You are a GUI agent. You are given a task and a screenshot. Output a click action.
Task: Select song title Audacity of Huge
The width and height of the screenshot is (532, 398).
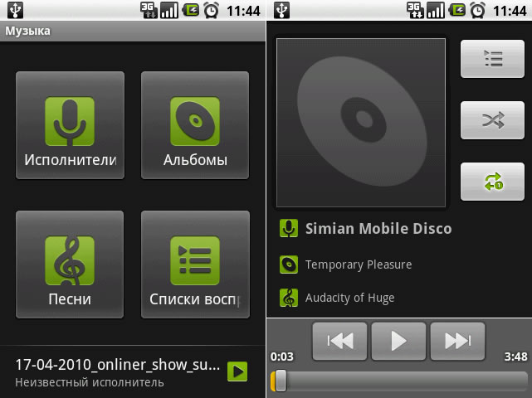click(x=349, y=298)
